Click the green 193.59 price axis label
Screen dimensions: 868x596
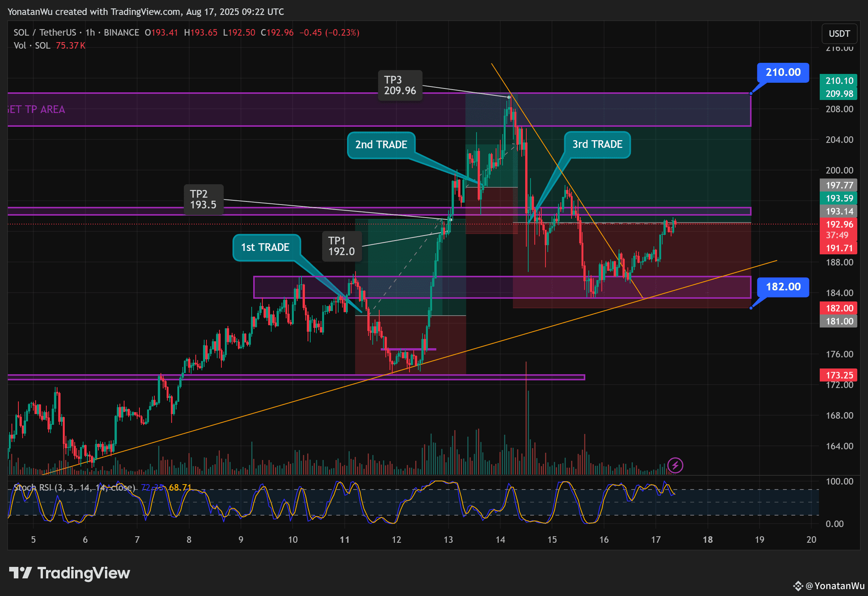click(838, 198)
